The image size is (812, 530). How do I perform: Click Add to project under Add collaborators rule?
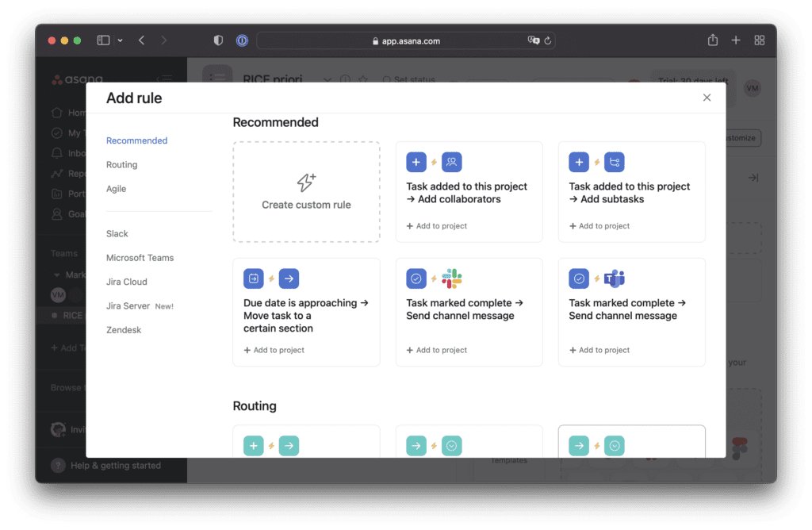(436, 225)
